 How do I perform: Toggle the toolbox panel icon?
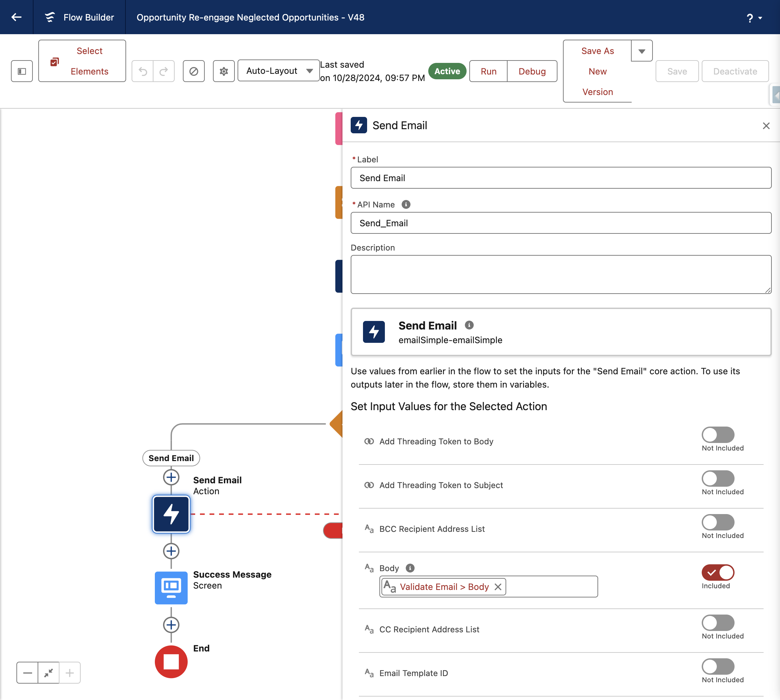[22, 71]
